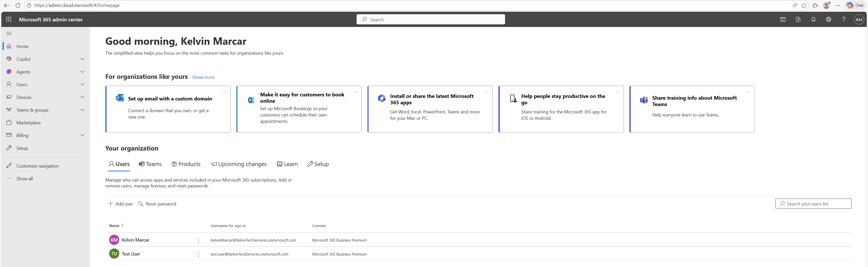The width and height of the screenshot is (868, 267).
Task: Open more actions dots for Test User
Action: click(198, 254)
